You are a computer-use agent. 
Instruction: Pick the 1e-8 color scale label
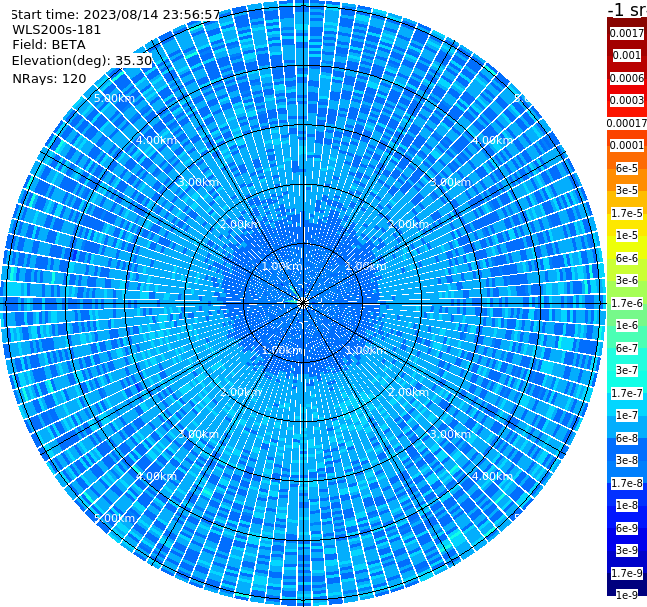click(627, 505)
